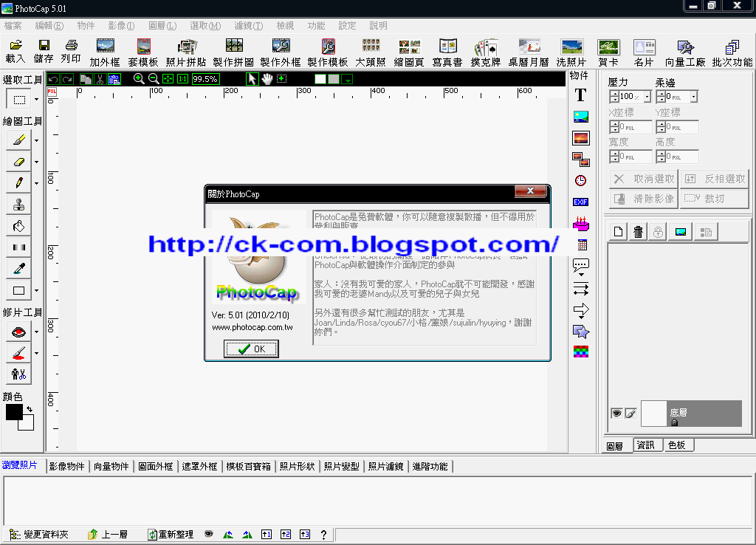Select the paintbrush drawing tool
Viewport: 756px width, 545px height.
(18, 140)
